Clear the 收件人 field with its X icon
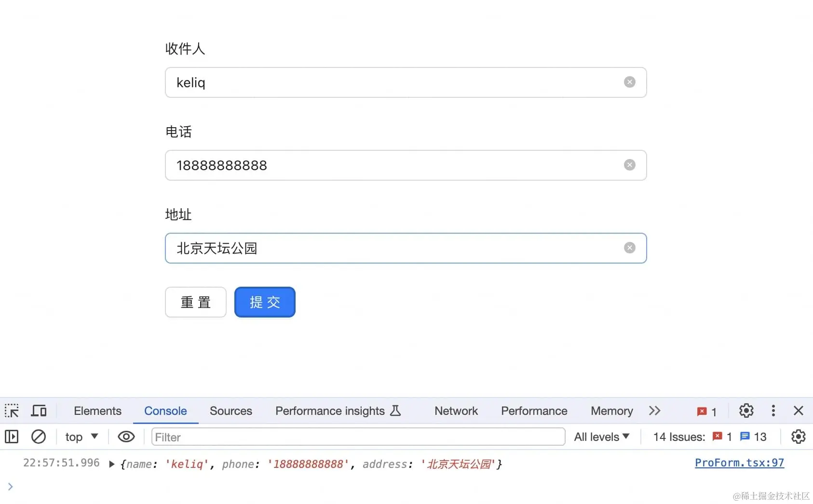 tap(629, 82)
